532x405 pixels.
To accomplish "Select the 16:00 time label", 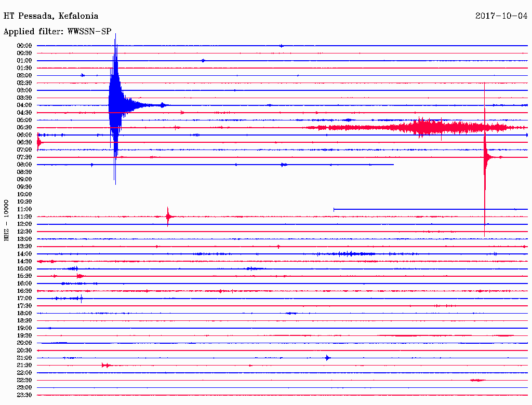I will 24,283.
